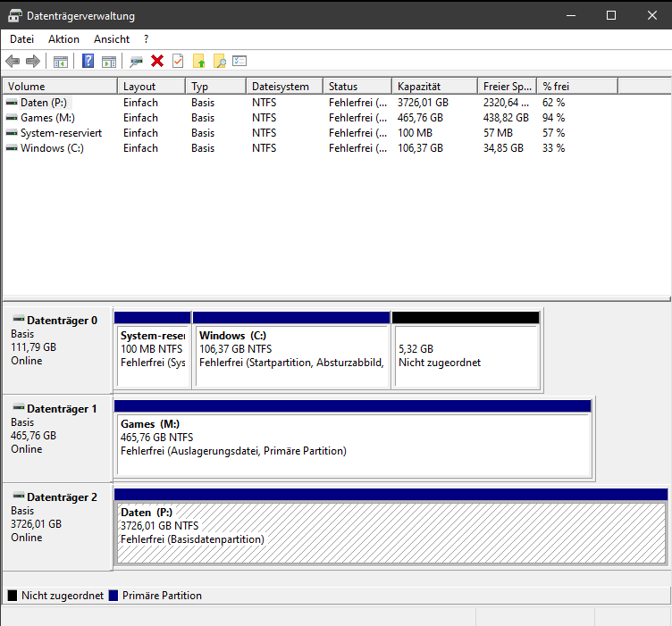Viewport: 672px width, 626px height.
Task: Select the 5,32 GB Nicht zugeordnet block
Action: (466, 350)
